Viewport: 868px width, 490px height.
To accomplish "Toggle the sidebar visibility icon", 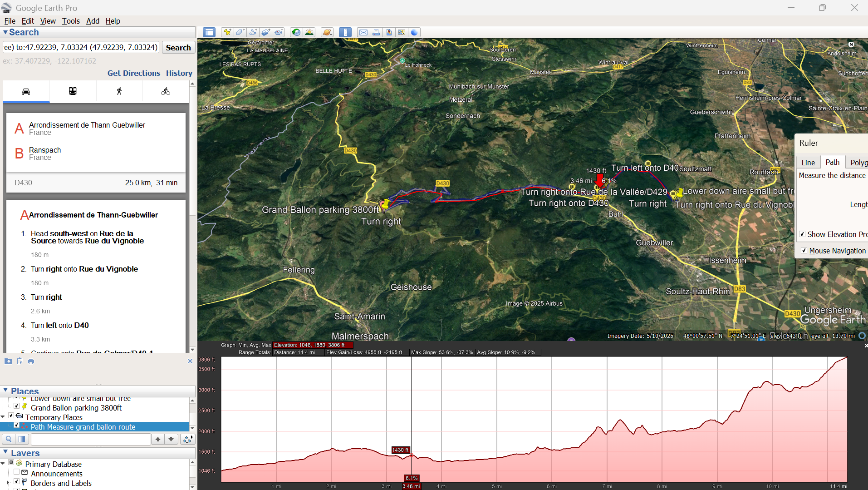I will [209, 32].
